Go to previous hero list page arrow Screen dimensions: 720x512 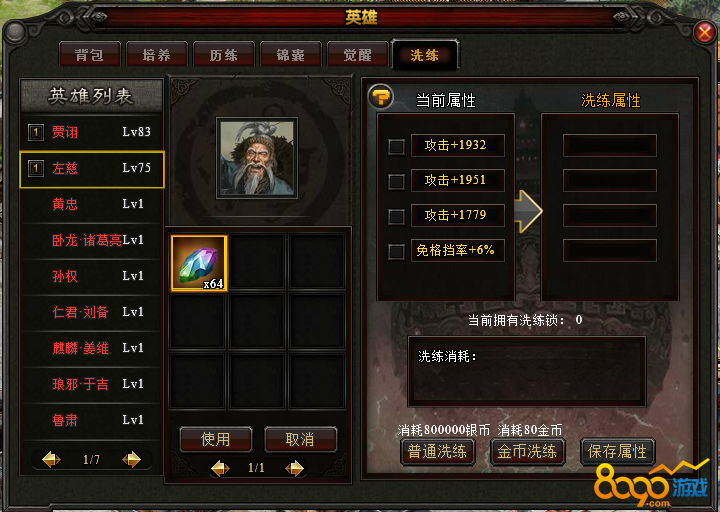pyautogui.click(x=51, y=459)
